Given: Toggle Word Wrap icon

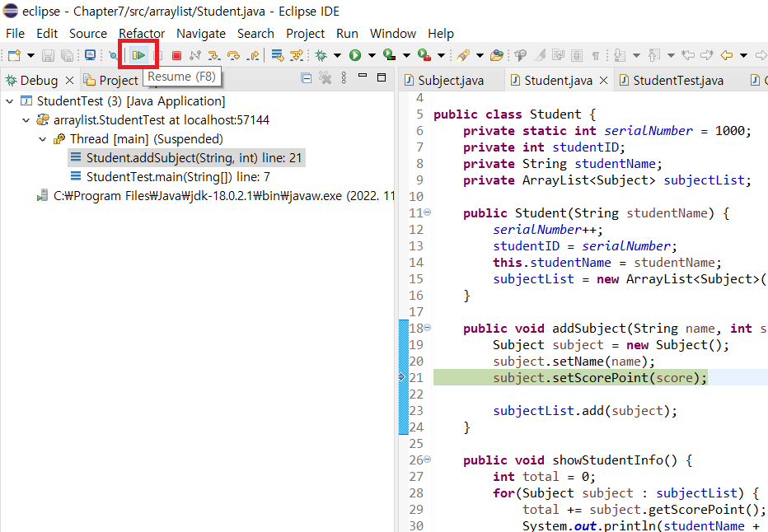Looking at the screenshot, I should 559,55.
